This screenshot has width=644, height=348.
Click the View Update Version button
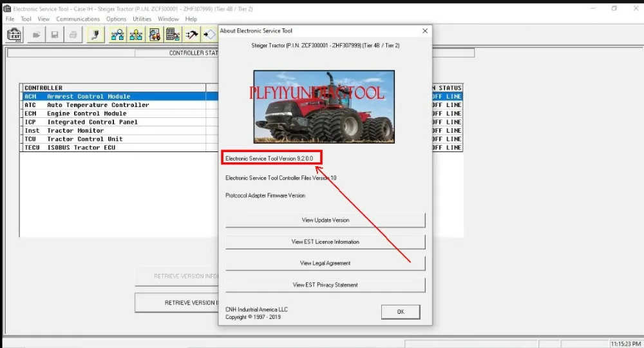325,220
